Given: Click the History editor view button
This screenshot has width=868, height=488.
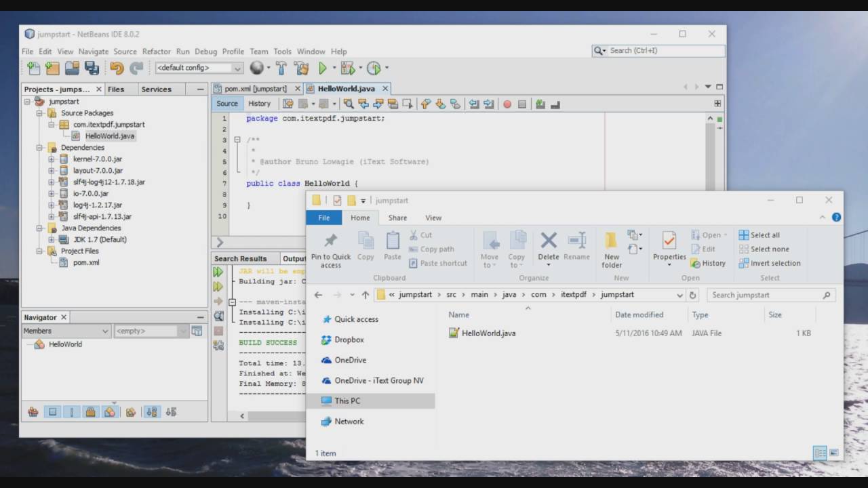Looking at the screenshot, I should (259, 104).
